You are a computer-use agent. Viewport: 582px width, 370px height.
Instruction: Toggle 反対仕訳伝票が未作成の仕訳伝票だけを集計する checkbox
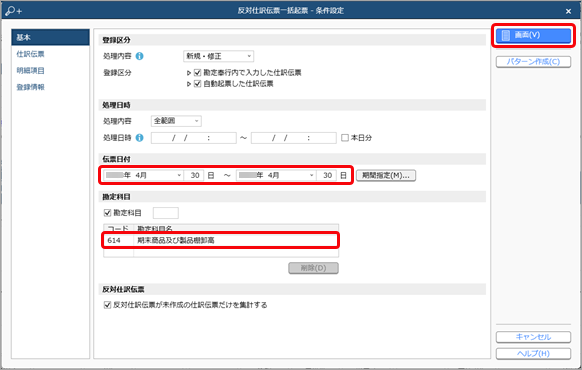(x=107, y=305)
